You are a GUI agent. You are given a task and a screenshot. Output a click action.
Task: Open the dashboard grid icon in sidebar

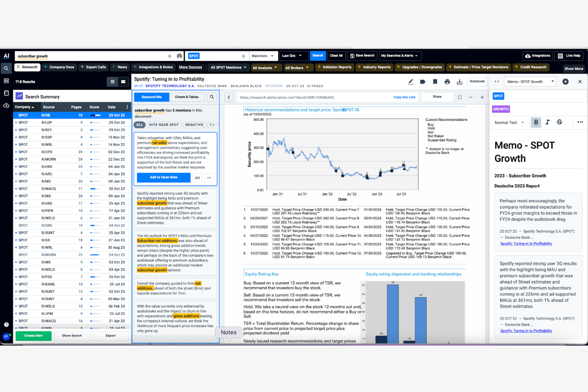6,81
